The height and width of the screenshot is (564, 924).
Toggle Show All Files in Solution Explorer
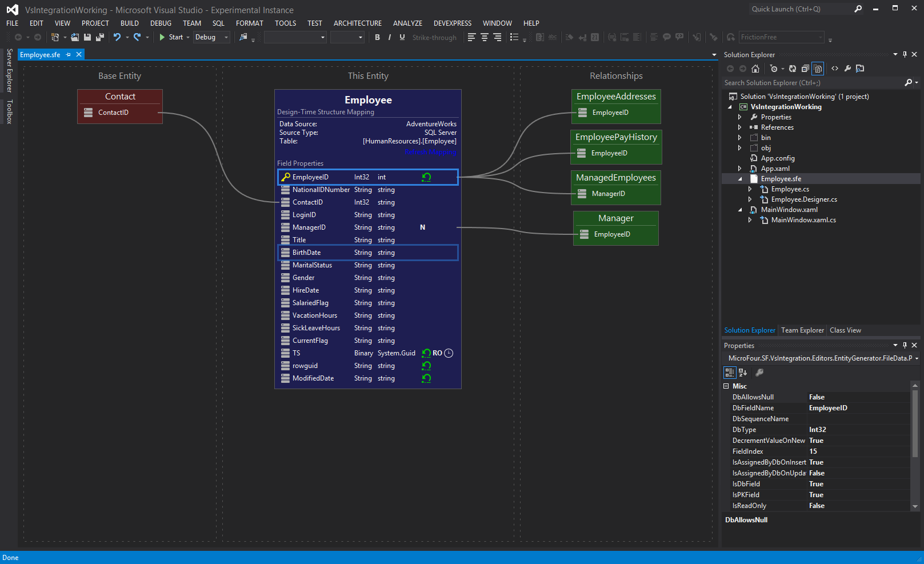click(818, 69)
